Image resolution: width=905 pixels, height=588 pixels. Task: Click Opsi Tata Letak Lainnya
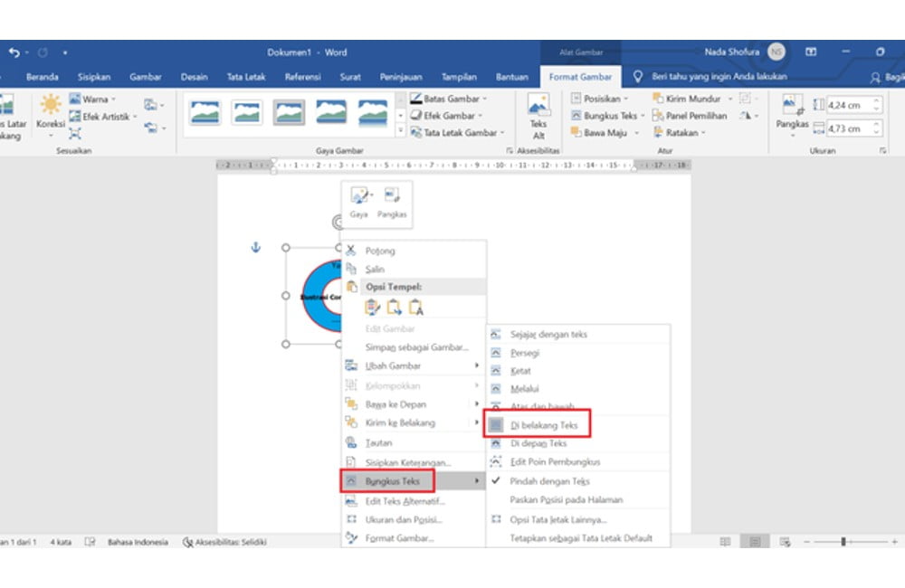click(557, 519)
